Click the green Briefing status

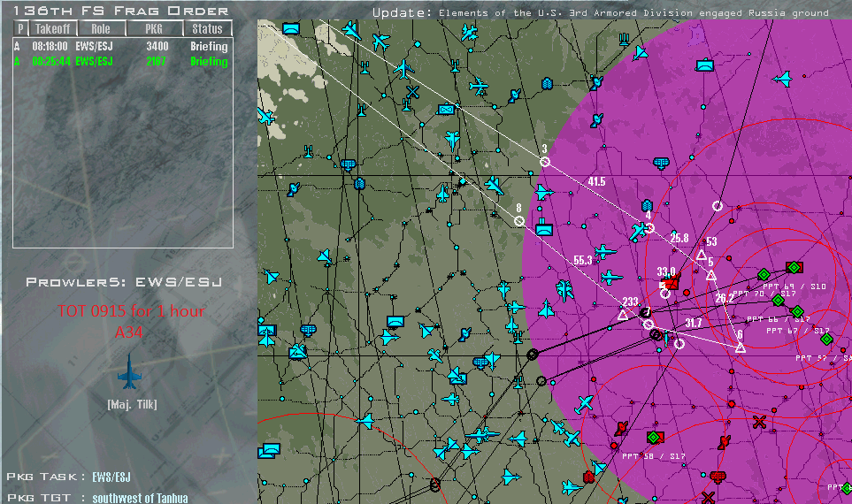[x=209, y=61]
